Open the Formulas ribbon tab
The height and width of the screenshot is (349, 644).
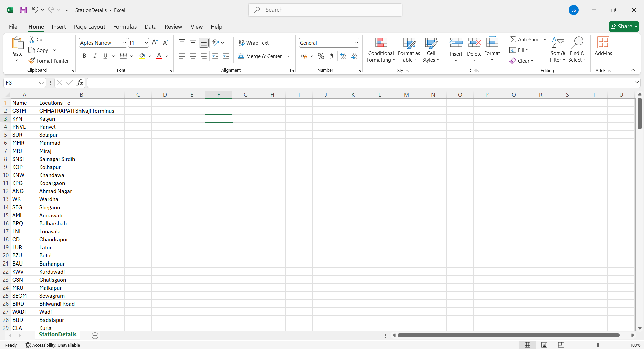pos(125,27)
